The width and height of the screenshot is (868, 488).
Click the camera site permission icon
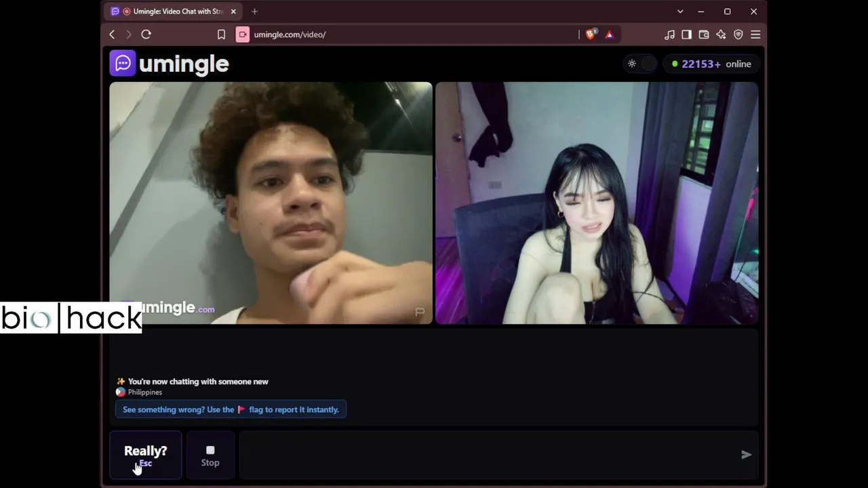click(243, 35)
